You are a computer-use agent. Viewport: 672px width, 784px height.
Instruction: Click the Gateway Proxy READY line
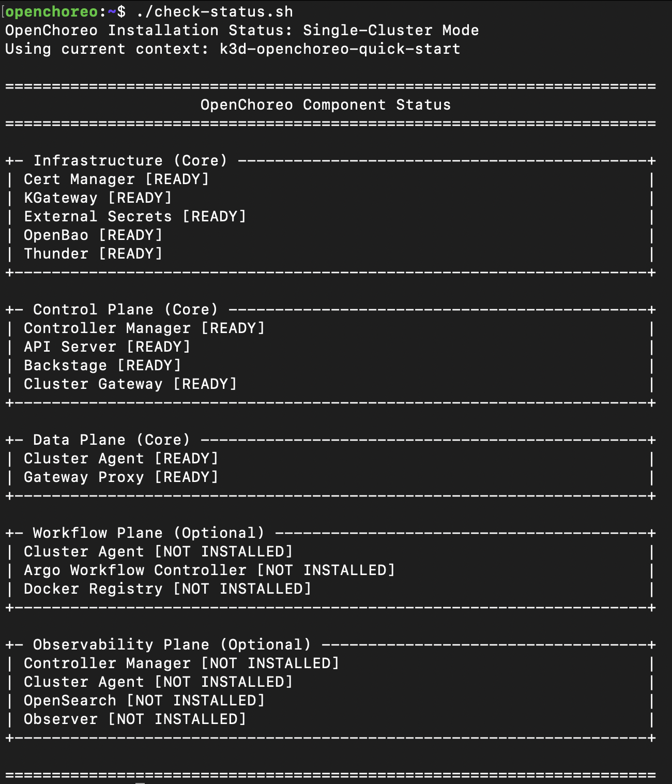(121, 477)
